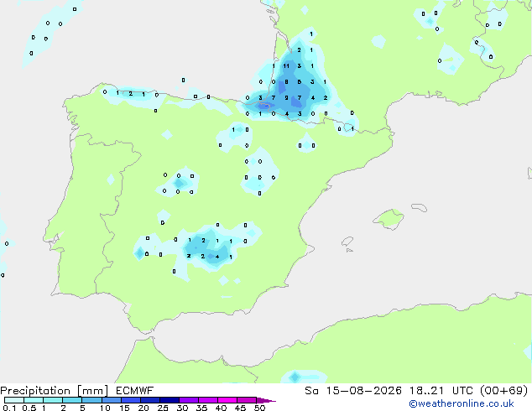
Task: Select the 5–10 mm legend color swatch
Action: [91, 400]
